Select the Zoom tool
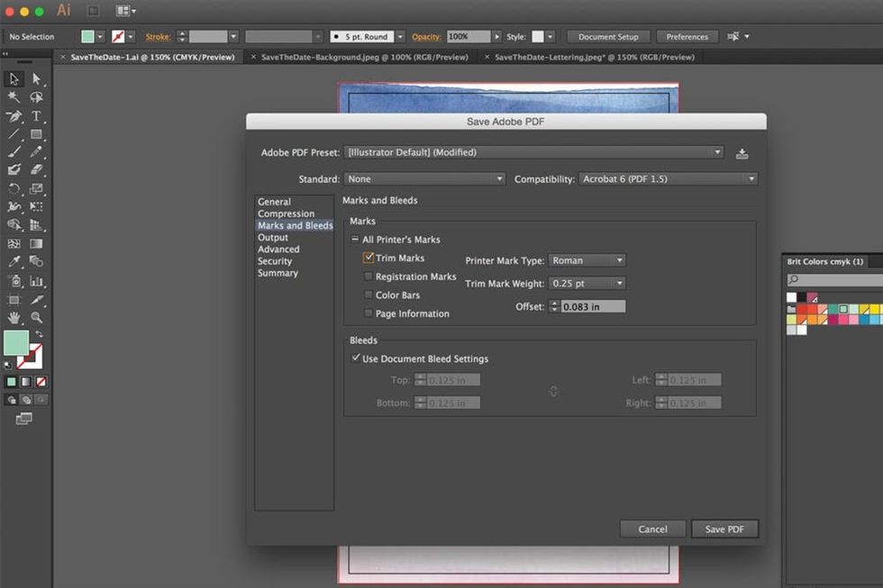Screen dimensions: 883x588 pyautogui.click(x=36, y=317)
